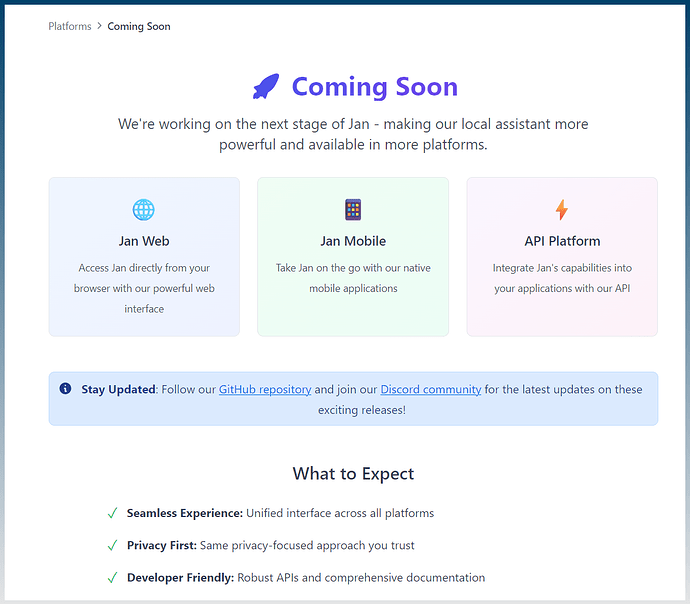
Task: Click the What to Expect heading
Action: 353,474
